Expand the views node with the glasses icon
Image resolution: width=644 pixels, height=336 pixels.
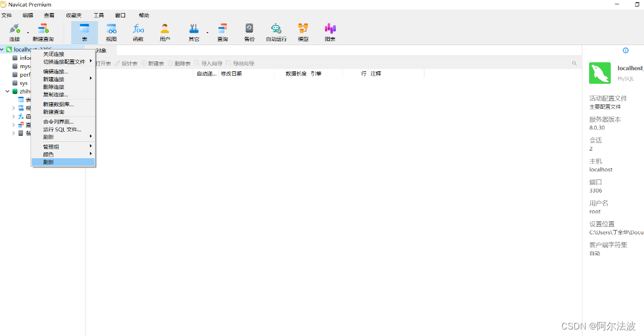[x=13, y=108]
